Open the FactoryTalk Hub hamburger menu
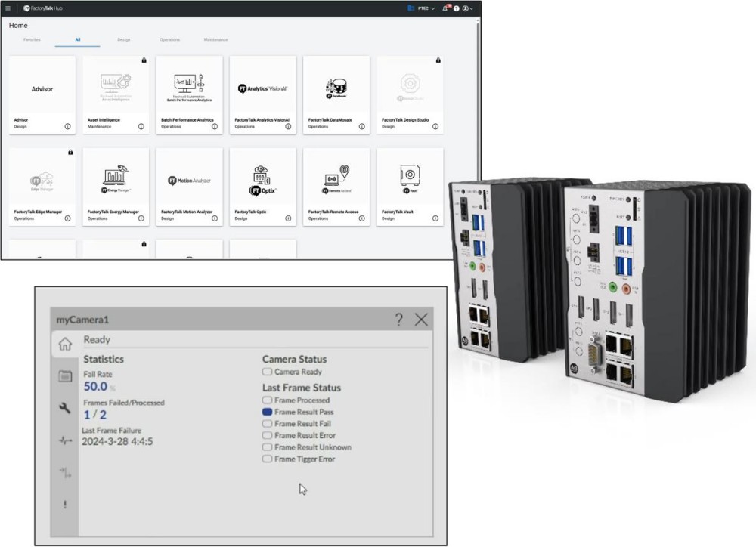The width and height of the screenshot is (756, 547). tap(8, 8)
